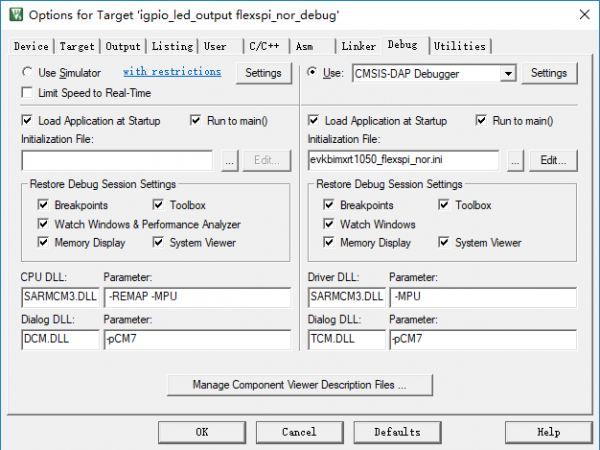The height and width of the screenshot is (450, 600).
Task: Open the 'with restrictions' link
Action: (x=171, y=72)
